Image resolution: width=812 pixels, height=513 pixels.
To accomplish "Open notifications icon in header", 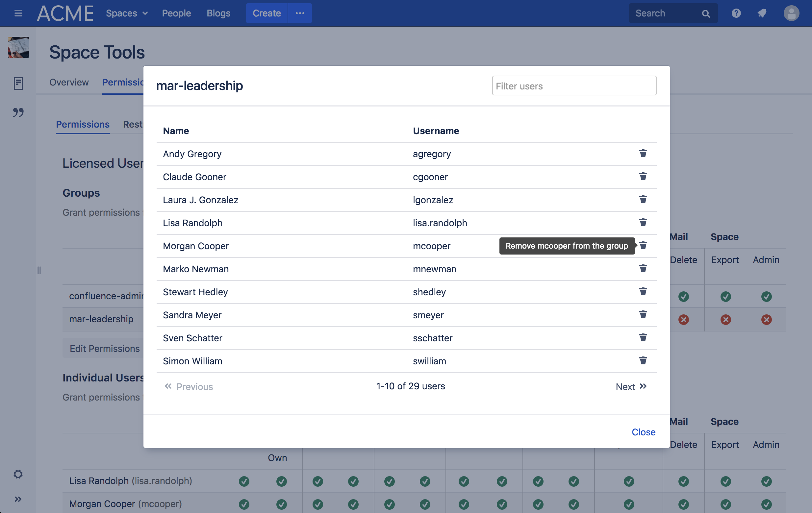I will (x=762, y=13).
